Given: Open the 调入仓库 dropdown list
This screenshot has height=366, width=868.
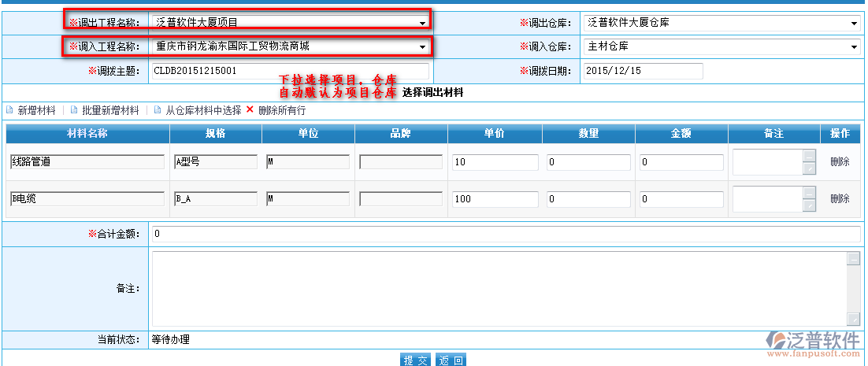Looking at the screenshot, I should [x=855, y=47].
